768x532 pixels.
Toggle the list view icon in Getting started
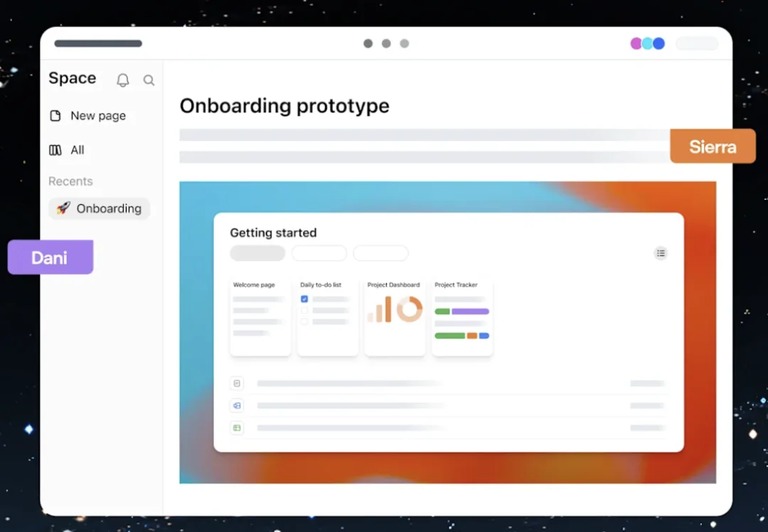pos(661,253)
